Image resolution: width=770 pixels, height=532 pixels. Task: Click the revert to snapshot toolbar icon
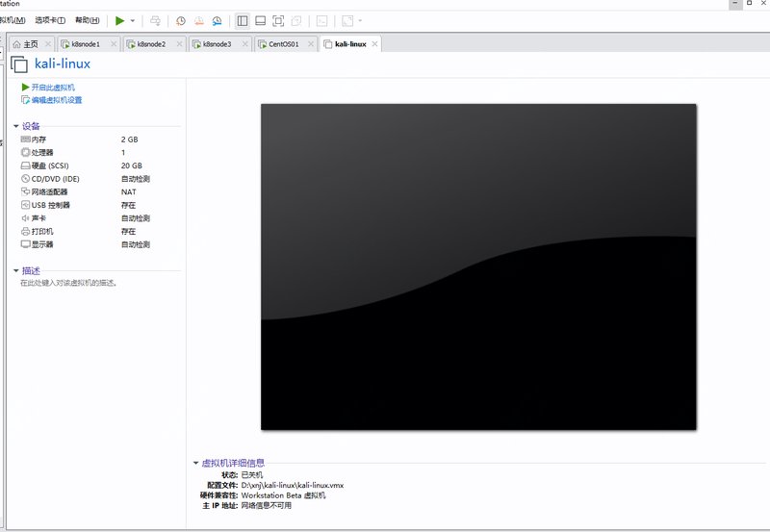(199, 20)
